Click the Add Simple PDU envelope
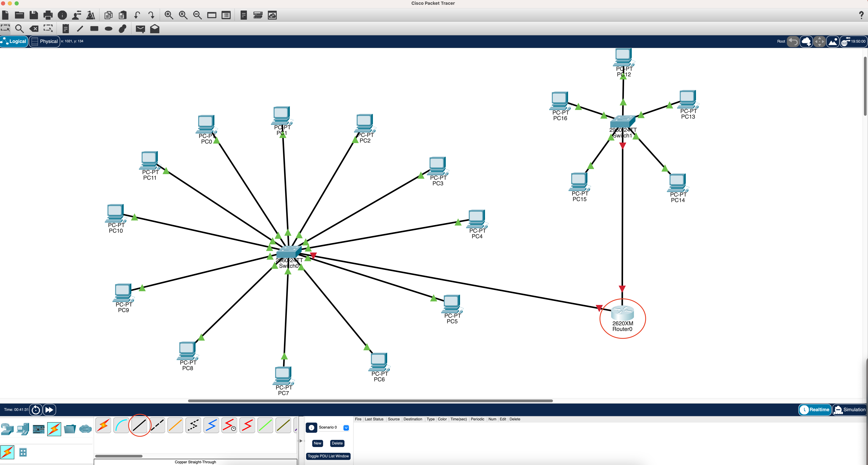The width and height of the screenshot is (868, 465). [140, 29]
